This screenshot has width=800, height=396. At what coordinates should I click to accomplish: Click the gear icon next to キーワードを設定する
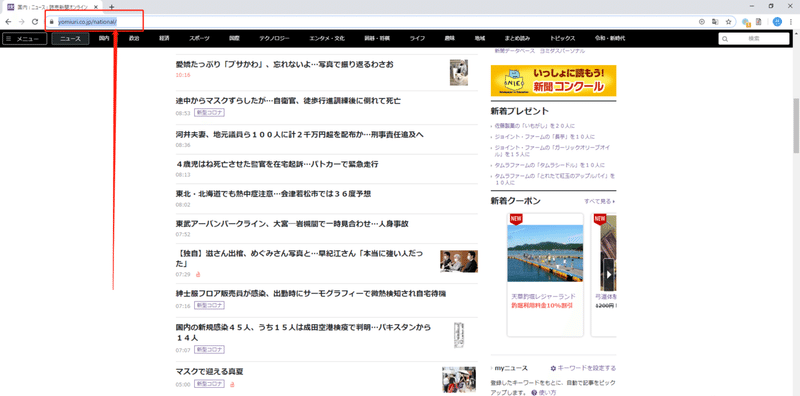point(553,368)
